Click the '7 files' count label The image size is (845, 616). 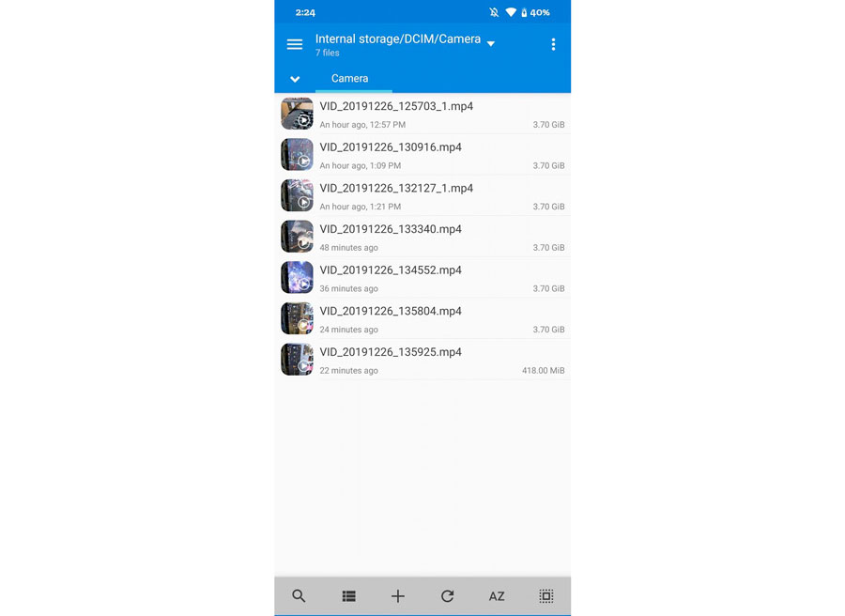click(x=327, y=53)
